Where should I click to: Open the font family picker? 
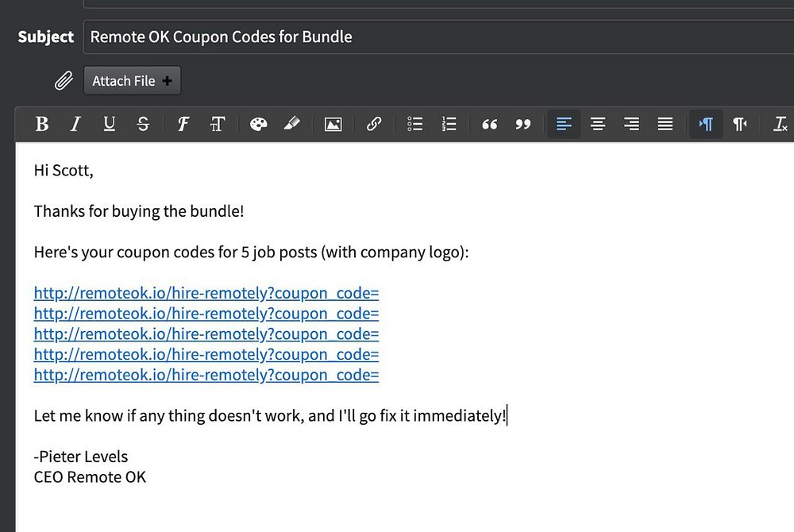[183, 124]
